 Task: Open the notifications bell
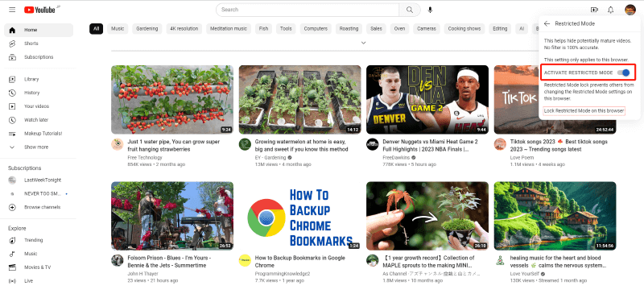click(611, 10)
